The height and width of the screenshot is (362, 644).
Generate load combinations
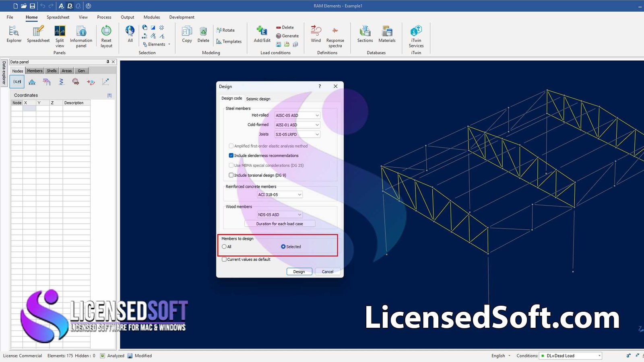tap(287, 36)
